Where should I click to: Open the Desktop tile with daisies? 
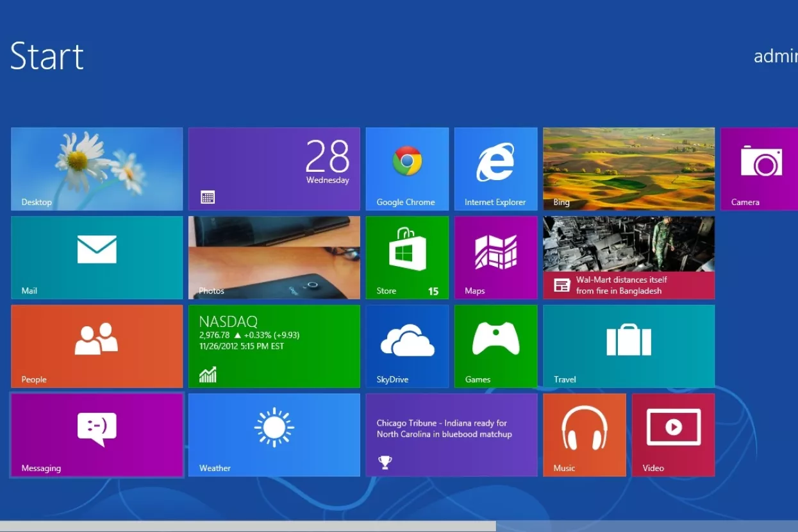pos(97,169)
